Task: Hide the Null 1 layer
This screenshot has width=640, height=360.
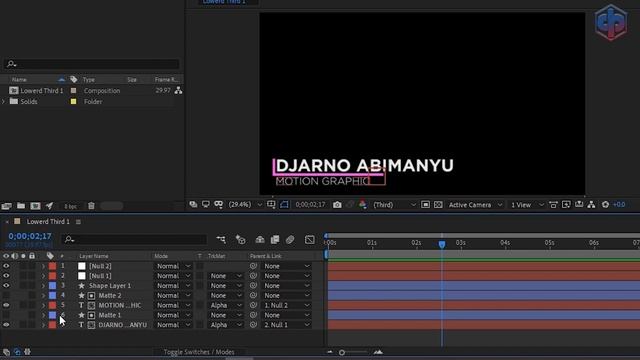Action: pos(6,276)
